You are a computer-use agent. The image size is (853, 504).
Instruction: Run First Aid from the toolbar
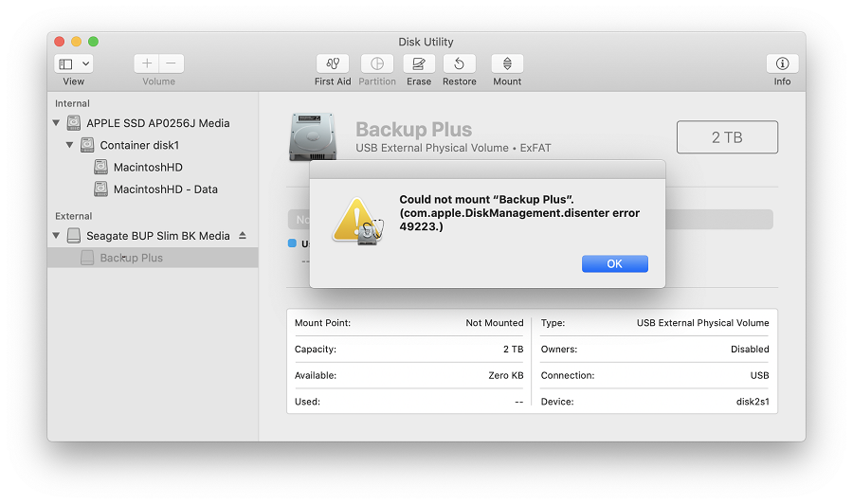pyautogui.click(x=333, y=63)
